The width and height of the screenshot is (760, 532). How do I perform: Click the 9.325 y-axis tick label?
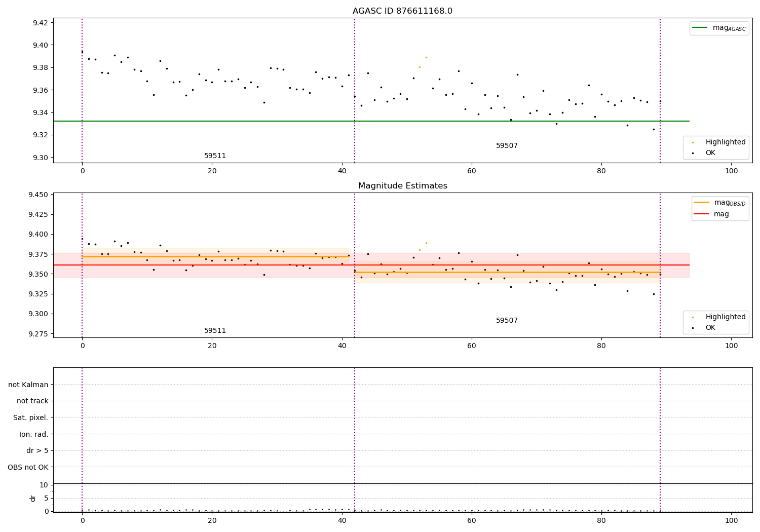(x=38, y=294)
